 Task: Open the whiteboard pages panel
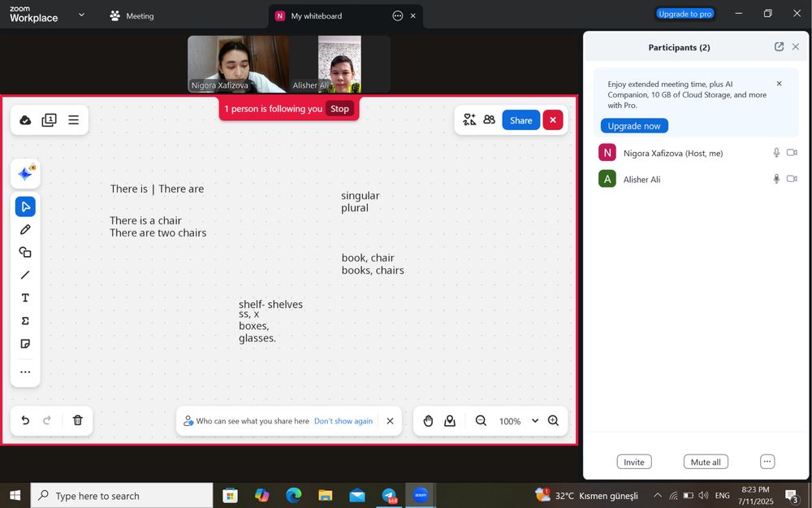point(50,120)
